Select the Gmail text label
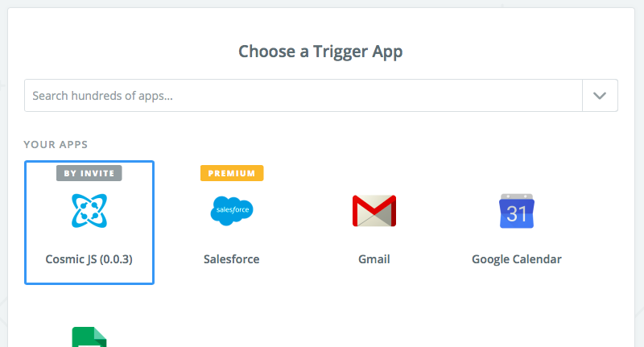 tap(374, 259)
